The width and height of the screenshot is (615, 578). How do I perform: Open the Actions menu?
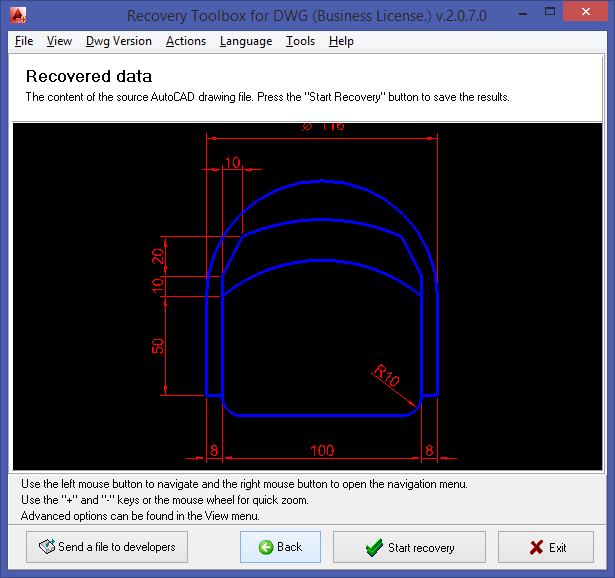tap(185, 41)
